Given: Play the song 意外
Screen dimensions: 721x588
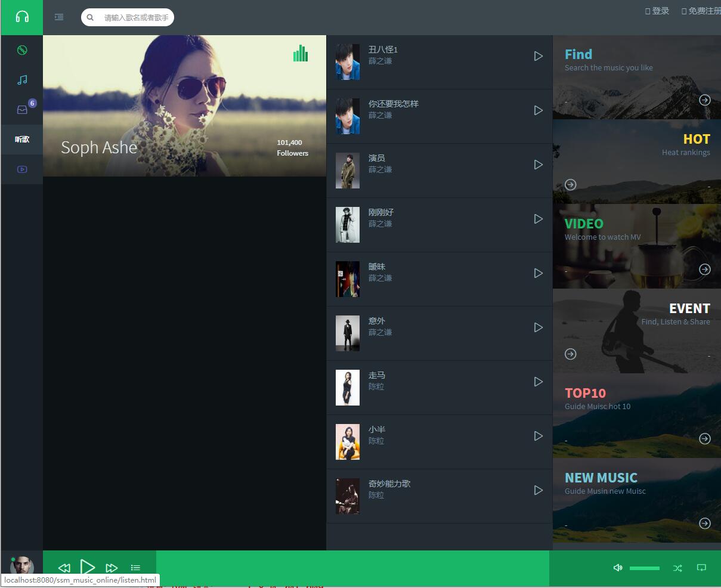Looking at the screenshot, I should (x=538, y=327).
